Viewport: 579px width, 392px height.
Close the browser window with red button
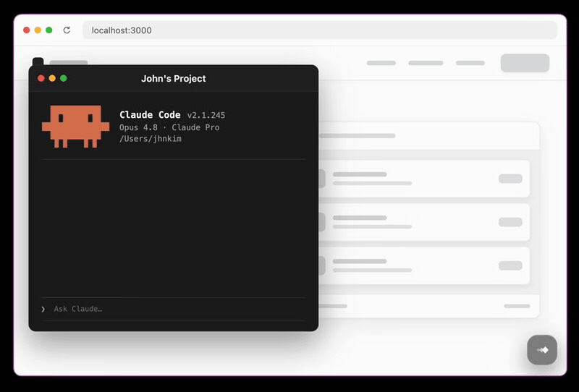click(x=26, y=30)
